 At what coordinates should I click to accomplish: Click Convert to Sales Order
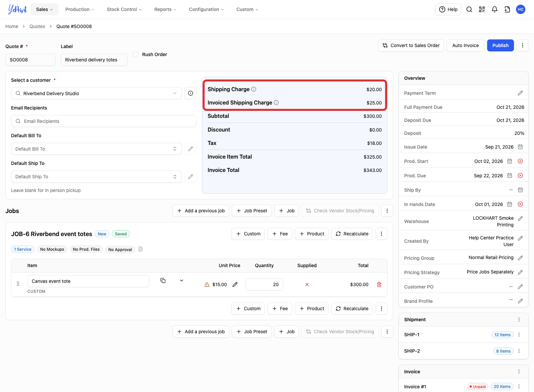pyautogui.click(x=411, y=45)
